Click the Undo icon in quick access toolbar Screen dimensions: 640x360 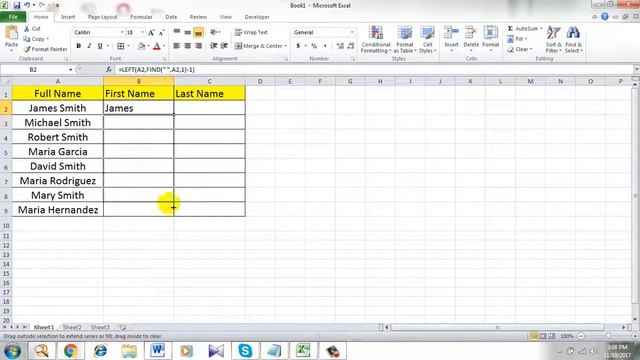(27, 5)
